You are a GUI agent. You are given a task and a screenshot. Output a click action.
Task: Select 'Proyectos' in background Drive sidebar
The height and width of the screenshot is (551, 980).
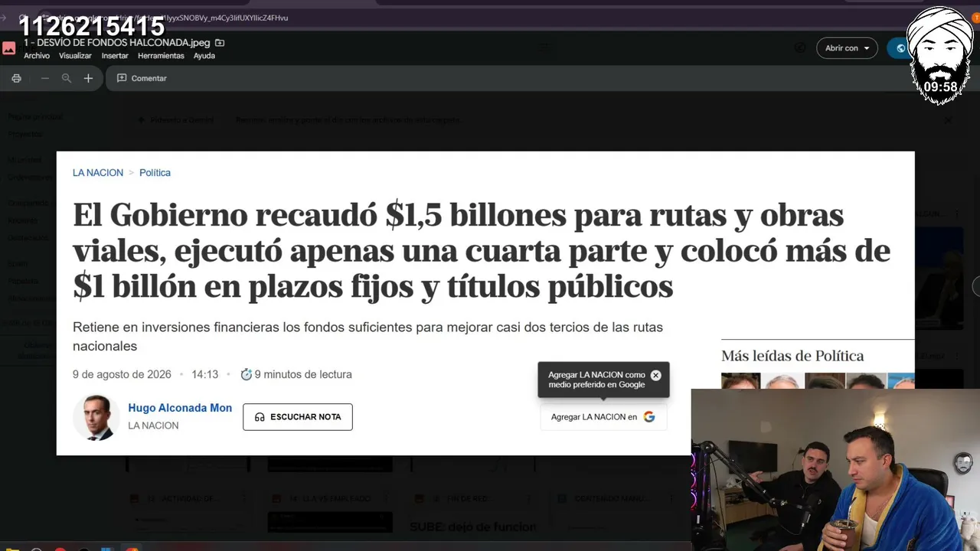(x=25, y=134)
